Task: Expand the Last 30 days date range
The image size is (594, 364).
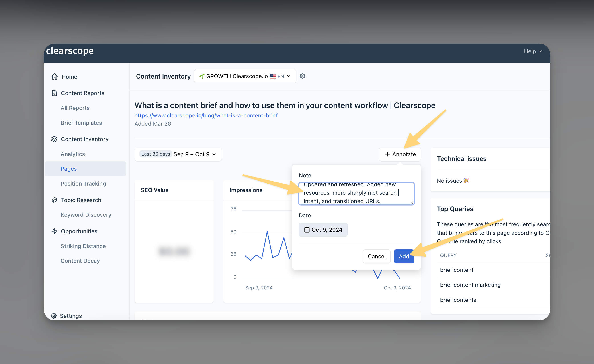Action: click(178, 154)
